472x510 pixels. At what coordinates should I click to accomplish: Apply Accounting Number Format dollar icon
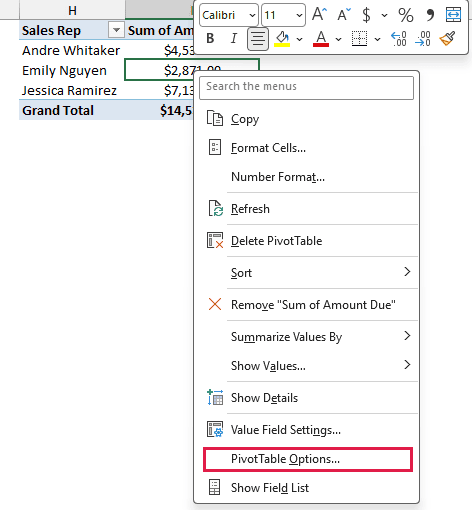pos(366,15)
